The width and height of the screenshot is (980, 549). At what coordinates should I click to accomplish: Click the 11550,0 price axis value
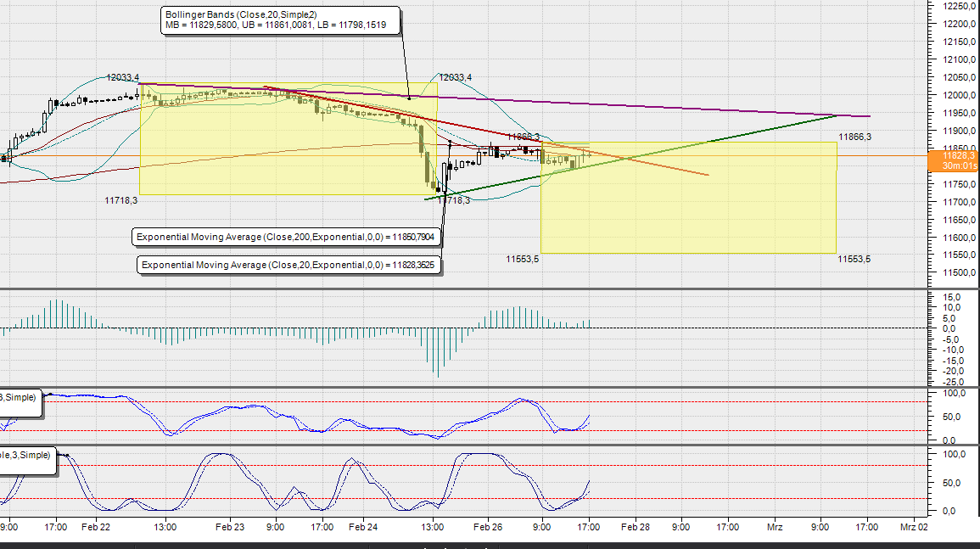tap(960, 255)
